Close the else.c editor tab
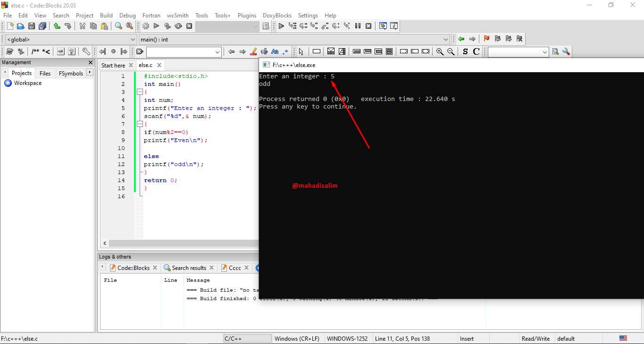This screenshot has height=344, width=644. pos(159,66)
